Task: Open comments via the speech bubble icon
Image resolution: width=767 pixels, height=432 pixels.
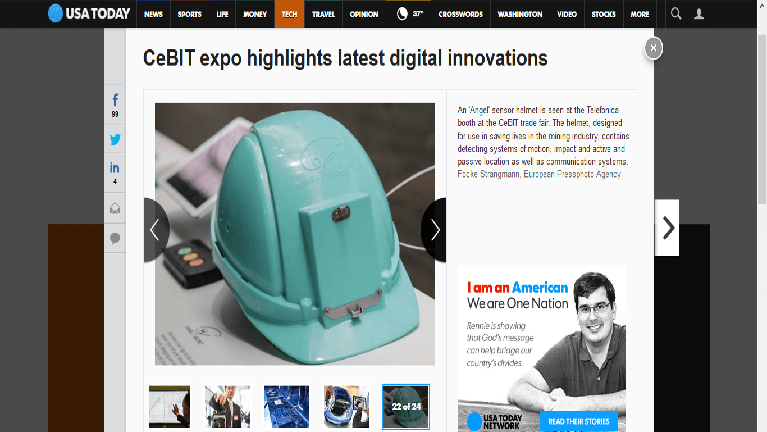Action: [x=115, y=238]
